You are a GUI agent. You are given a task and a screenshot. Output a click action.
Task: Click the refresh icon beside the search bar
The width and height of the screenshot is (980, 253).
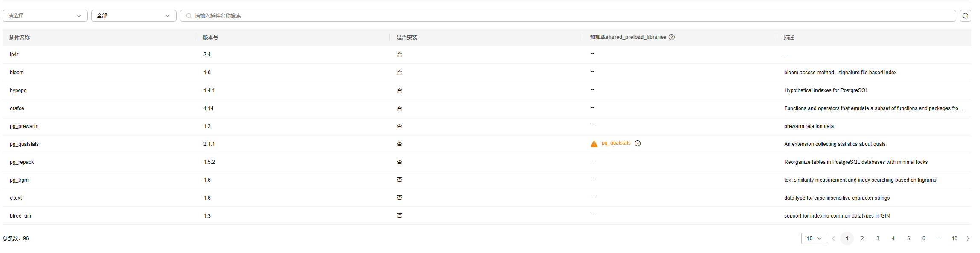(965, 16)
